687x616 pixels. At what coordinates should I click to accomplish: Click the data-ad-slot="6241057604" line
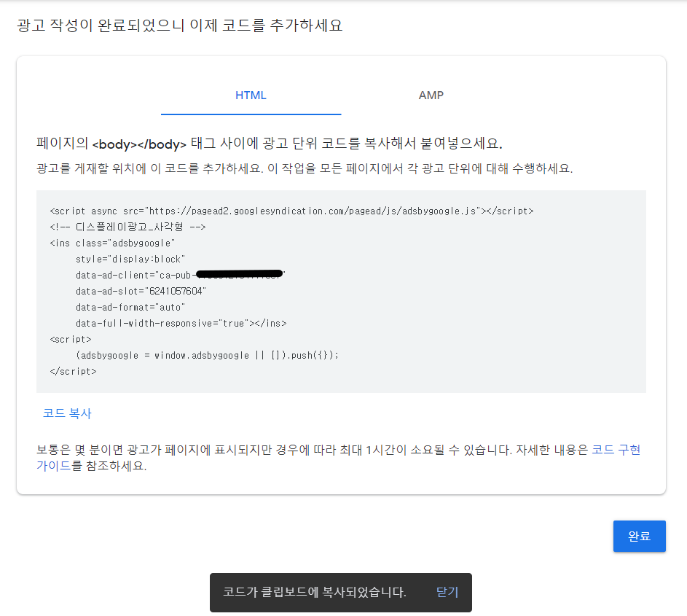(x=141, y=291)
